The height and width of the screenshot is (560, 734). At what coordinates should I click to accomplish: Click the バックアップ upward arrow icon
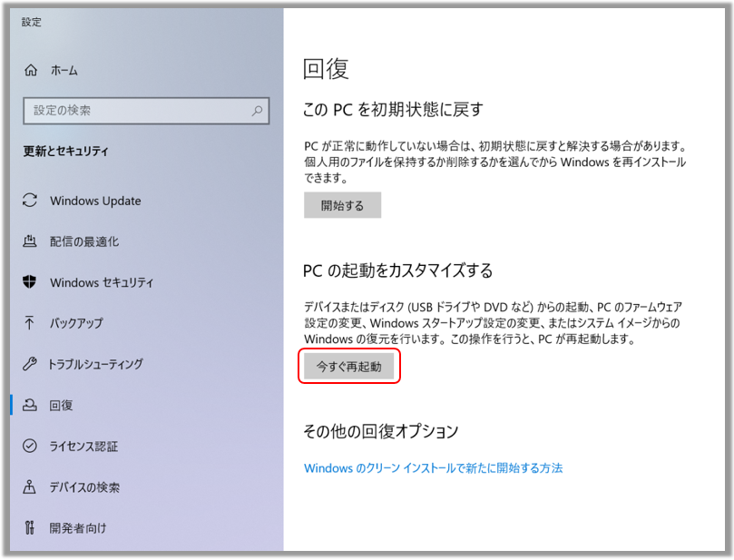(x=30, y=322)
